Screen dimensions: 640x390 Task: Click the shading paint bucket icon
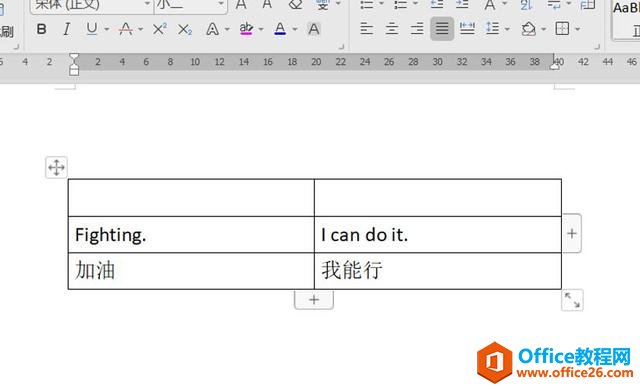point(529,29)
